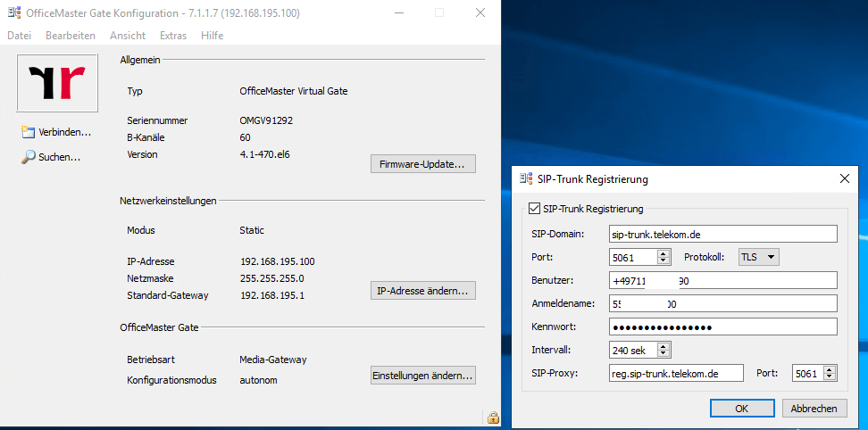
Task: Open the Protokoll TLS dropdown
Action: point(759,257)
